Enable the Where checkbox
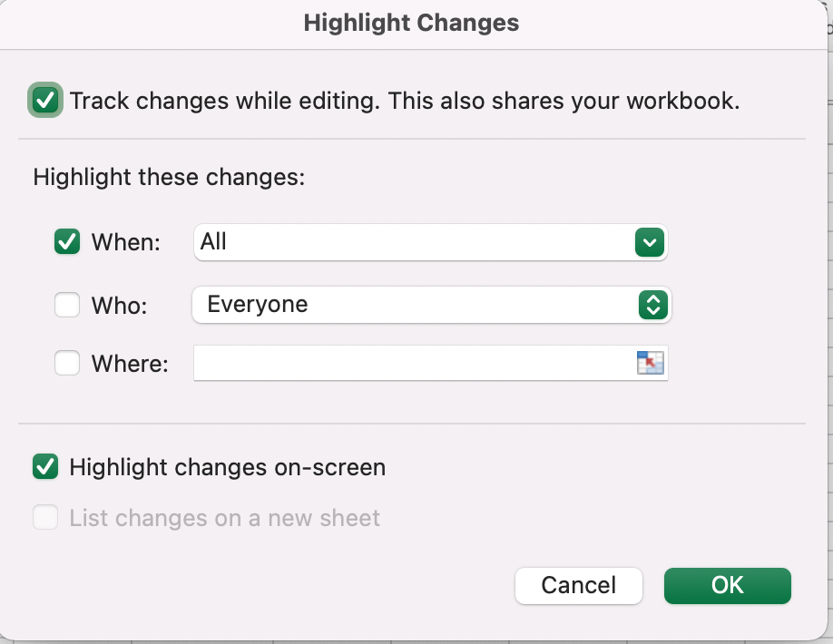833x644 pixels. tap(67, 363)
